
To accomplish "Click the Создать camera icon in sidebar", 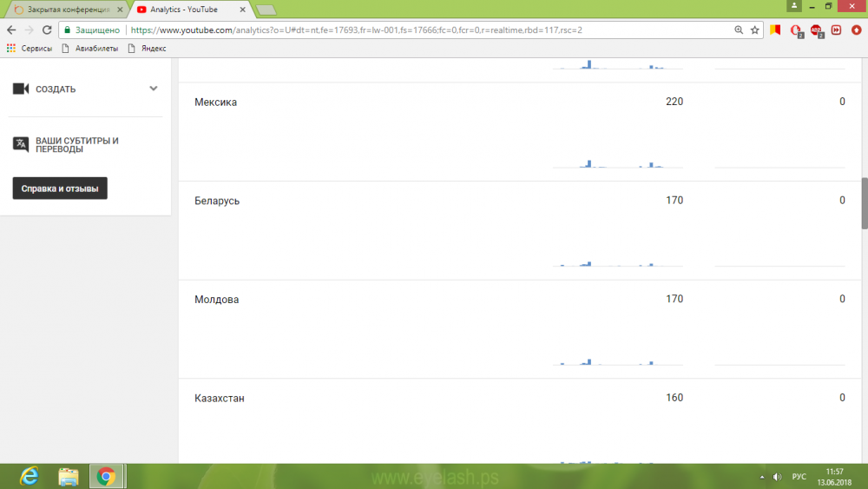I will point(21,89).
